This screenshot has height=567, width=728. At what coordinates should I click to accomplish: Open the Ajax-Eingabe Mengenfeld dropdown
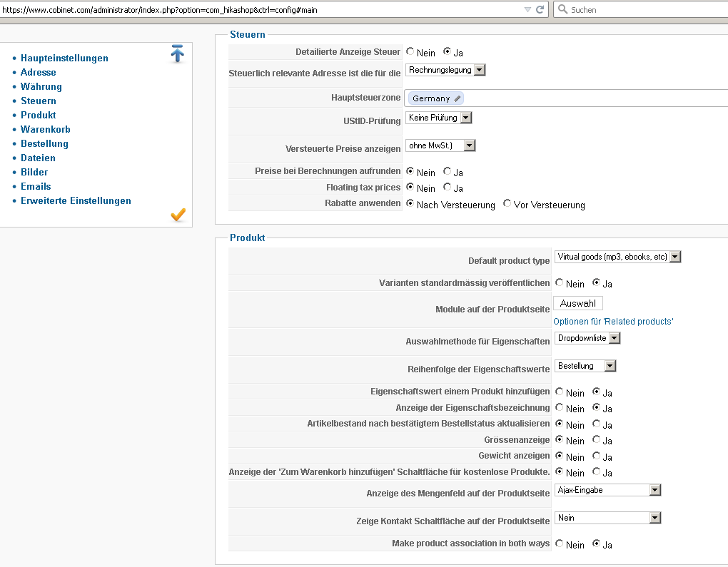coord(607,490)
